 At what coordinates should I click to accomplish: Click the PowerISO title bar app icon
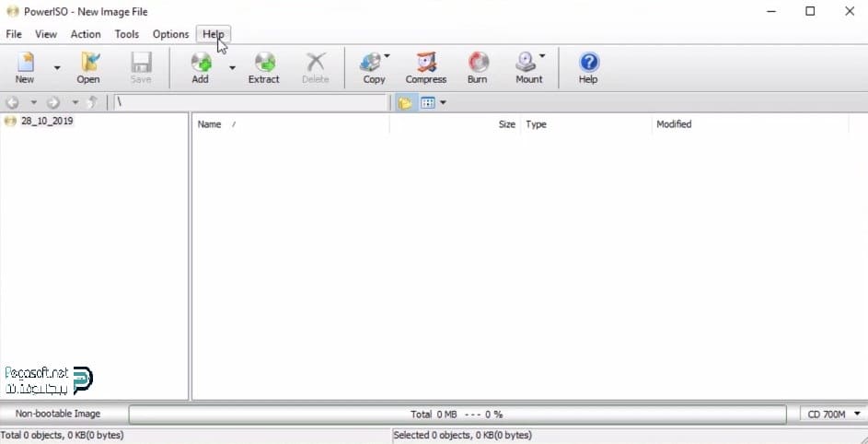coord(13,11)
